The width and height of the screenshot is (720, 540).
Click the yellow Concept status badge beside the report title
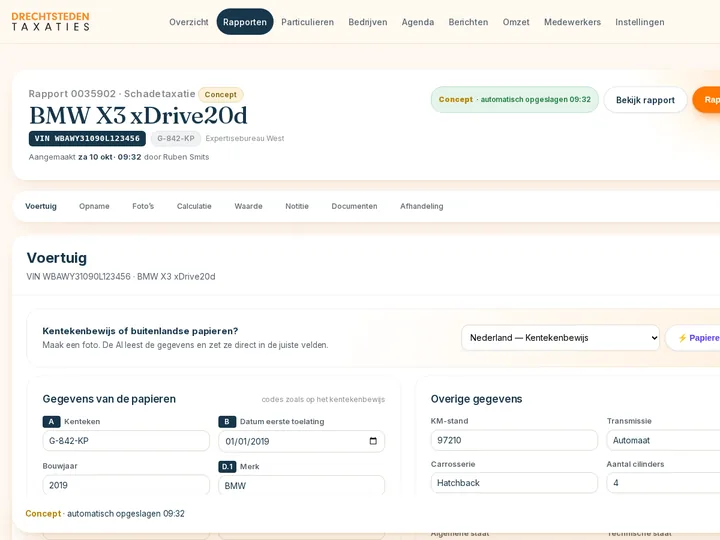coord(220,95)
